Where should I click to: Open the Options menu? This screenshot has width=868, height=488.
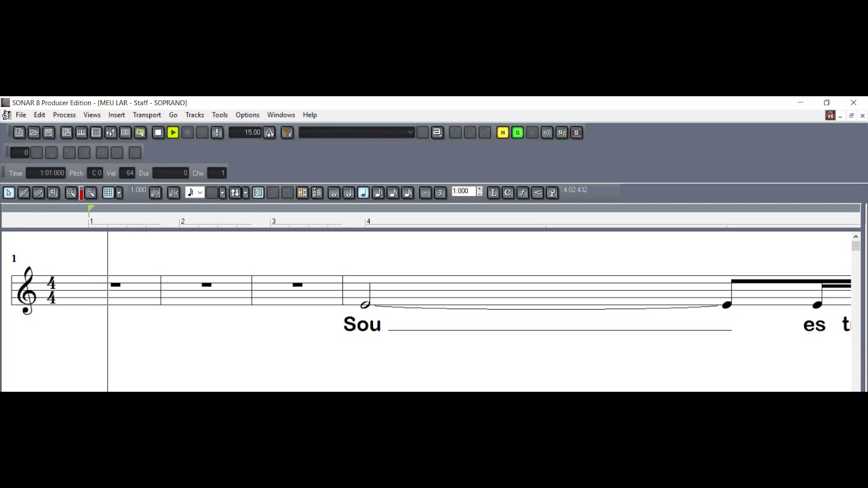click(248, 115)
